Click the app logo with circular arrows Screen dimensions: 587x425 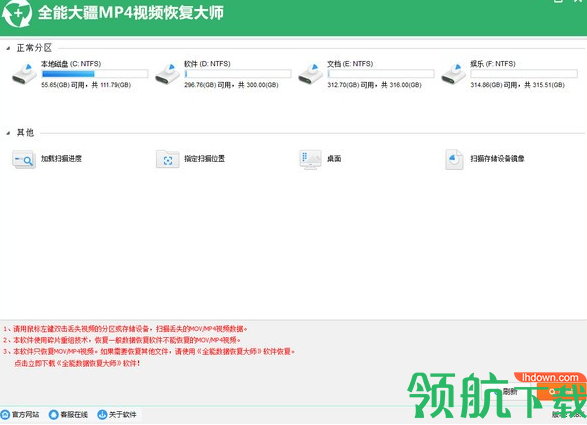pos(17,13)
